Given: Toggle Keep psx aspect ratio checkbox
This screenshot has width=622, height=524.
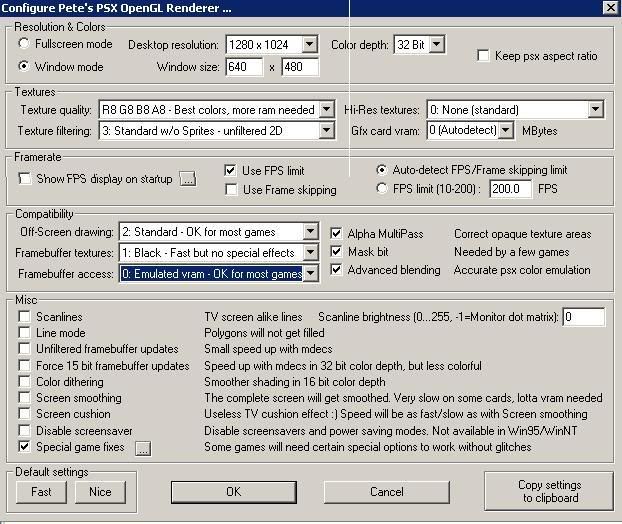Looking at the screenshot, I should click(483, 56).
